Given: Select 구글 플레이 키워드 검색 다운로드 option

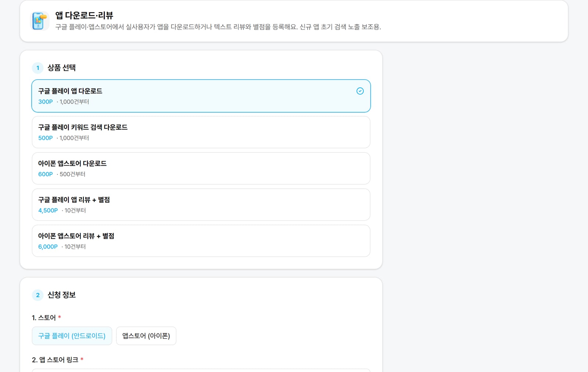Looking at the screenshot, I should point(201,132).
